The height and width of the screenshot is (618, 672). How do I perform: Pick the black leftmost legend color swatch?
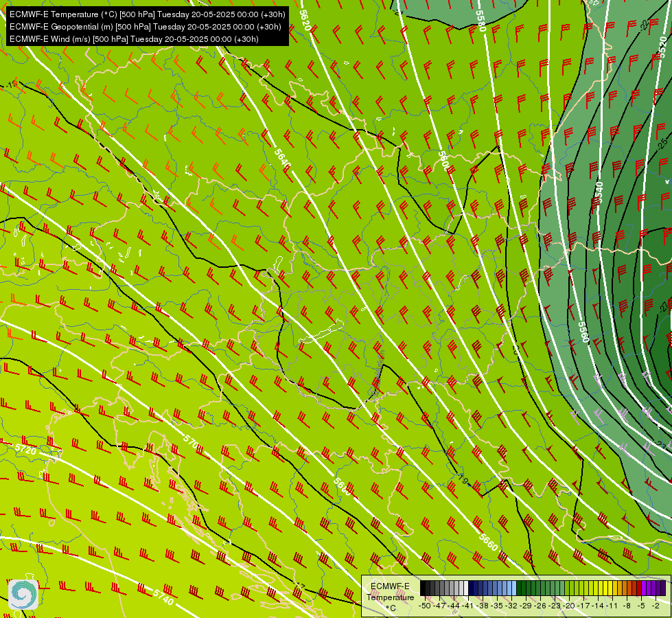coord(423,588)
